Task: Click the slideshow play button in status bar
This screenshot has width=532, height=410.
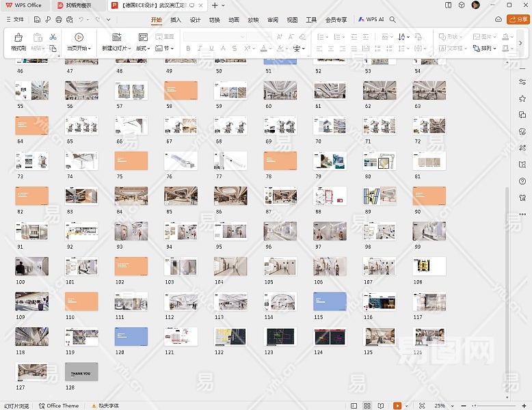Action: (397, 405)
